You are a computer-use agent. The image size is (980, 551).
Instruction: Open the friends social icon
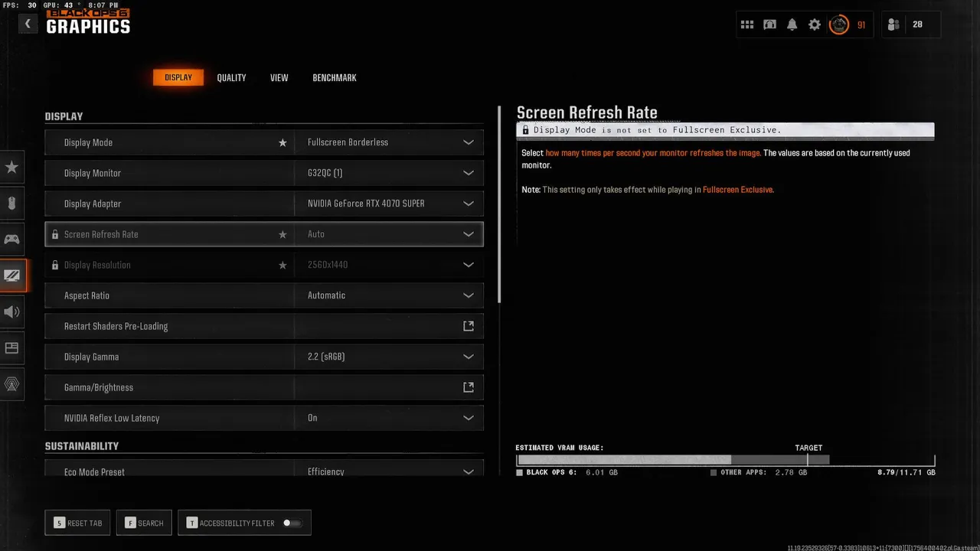tap(893, 24)
